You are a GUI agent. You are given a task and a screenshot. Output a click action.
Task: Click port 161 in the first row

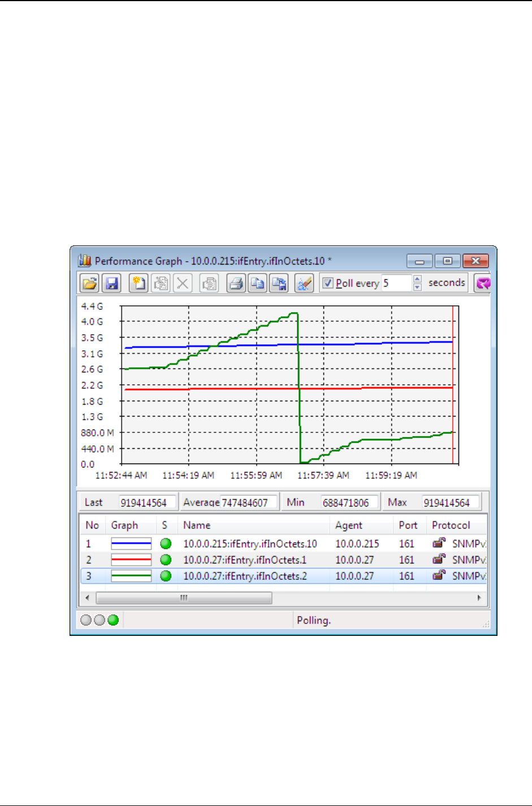click(x=406, y=544)
